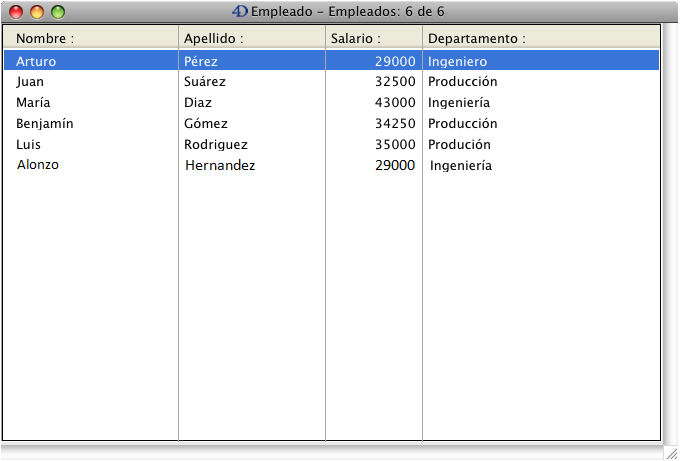Select the employee named Juan

pyautogui.click(x=31, y=82)
